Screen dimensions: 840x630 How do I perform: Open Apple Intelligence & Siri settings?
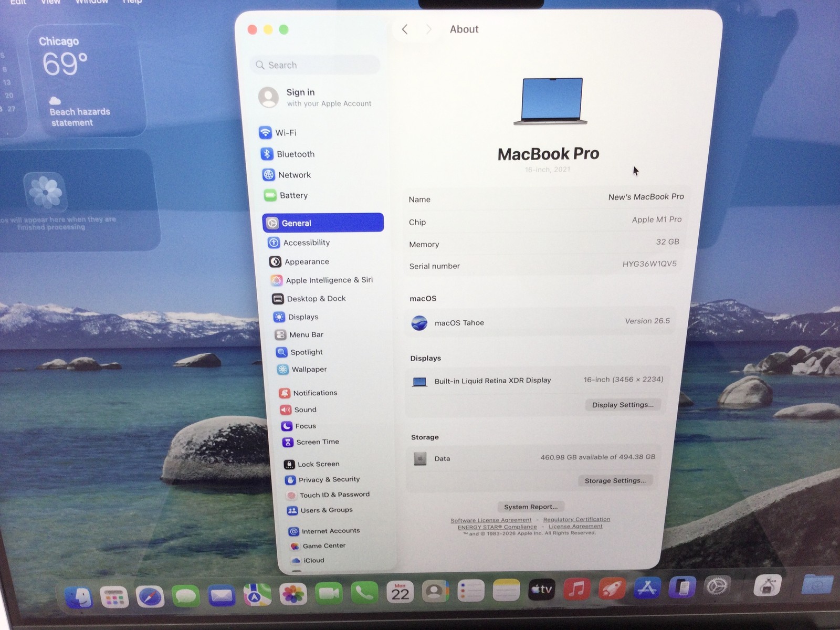click(321, 280)
